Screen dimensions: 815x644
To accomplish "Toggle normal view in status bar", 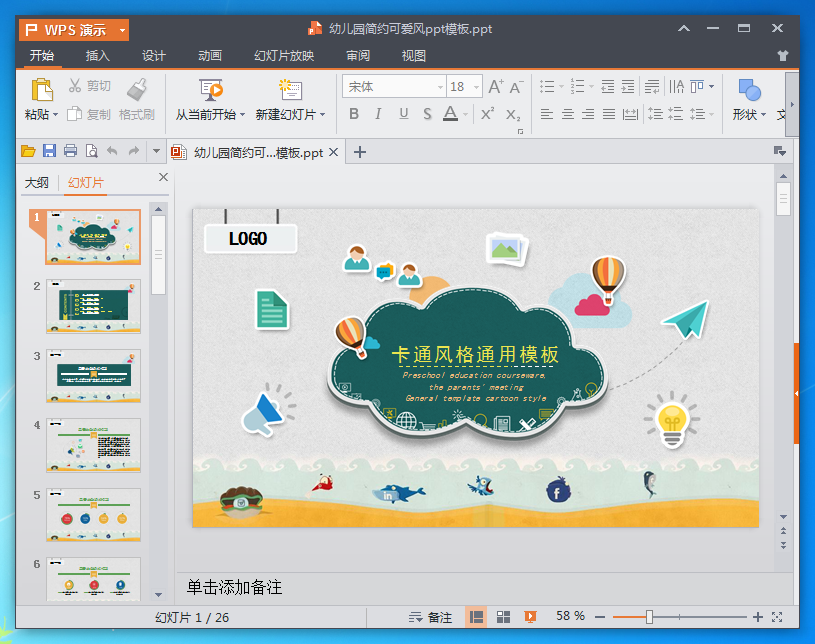I will pyautogui.click(x=476, y=617).
